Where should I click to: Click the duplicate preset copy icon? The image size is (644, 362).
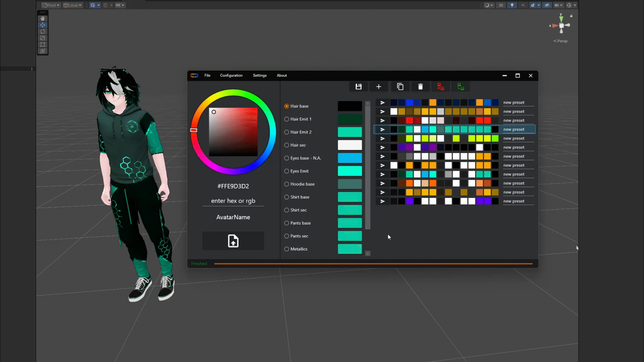(x=400, y=87)
